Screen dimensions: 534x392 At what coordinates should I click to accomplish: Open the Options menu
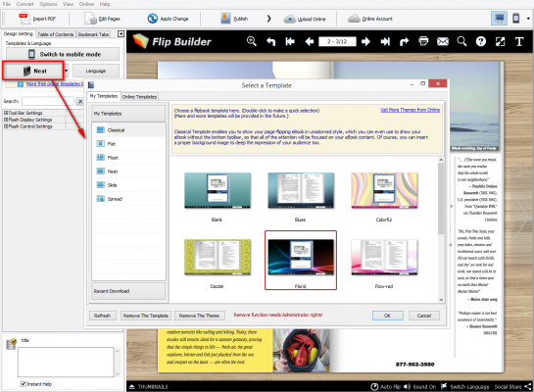coord(48,4)
